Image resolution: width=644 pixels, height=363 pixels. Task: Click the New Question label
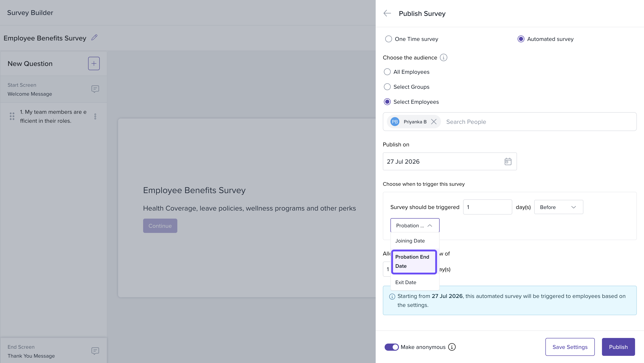tap(30, 63)
